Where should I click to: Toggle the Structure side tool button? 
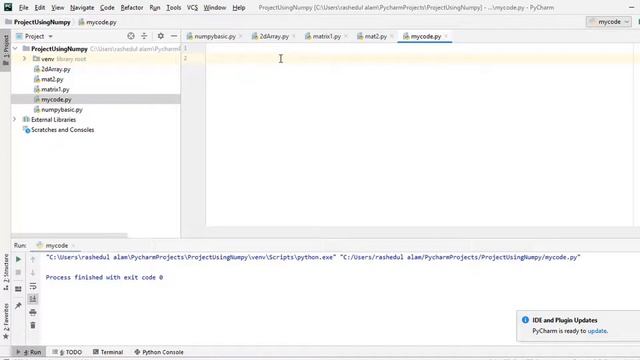[x=6, y=272]
